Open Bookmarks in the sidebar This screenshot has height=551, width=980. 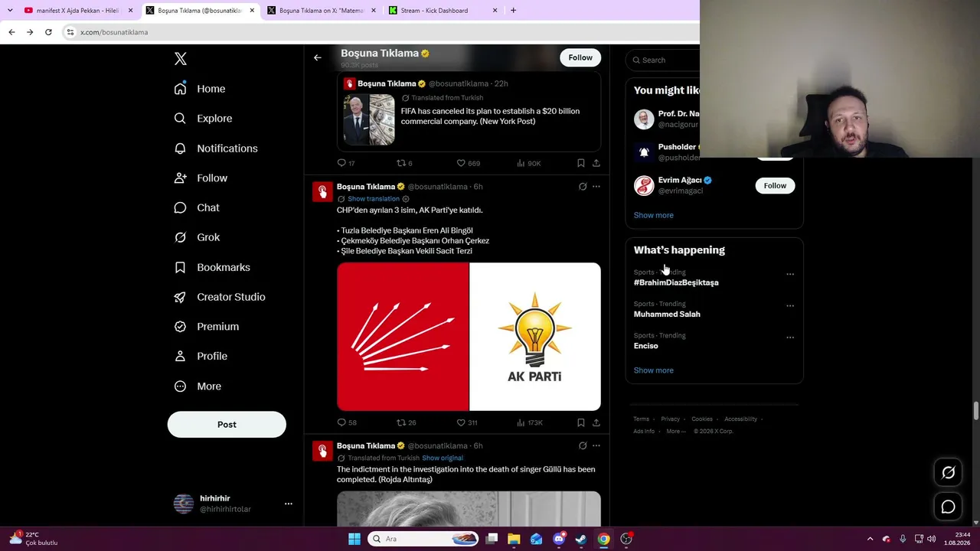(x=212, y=267)
